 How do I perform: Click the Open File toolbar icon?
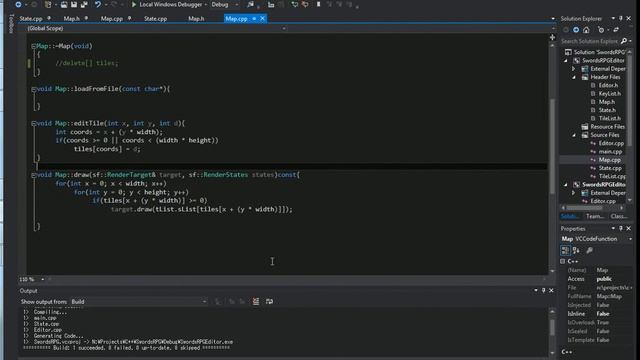click(x=64, y=4)
